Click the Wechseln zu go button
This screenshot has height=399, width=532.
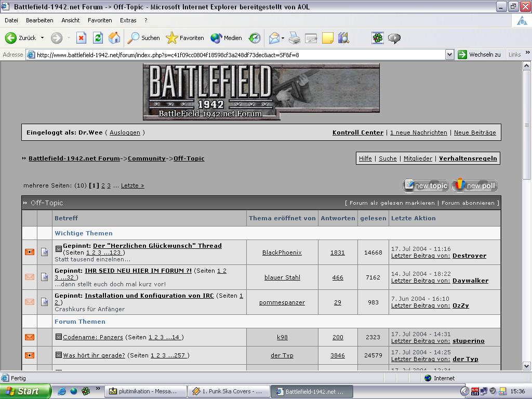coord(480,55)
